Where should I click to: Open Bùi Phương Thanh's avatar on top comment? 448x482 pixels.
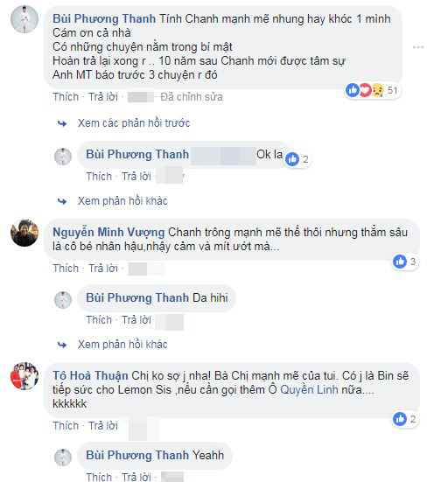coord(24,19)
